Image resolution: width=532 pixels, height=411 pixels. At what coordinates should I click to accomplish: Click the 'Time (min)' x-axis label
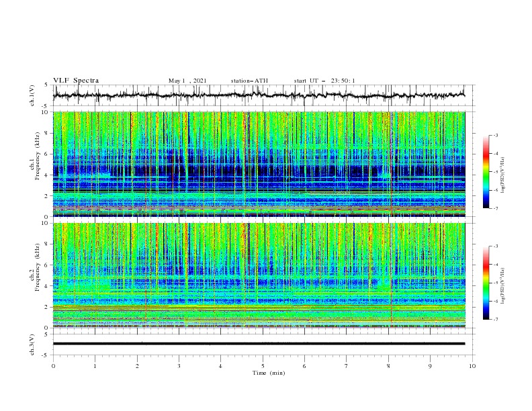[x=269, y=373]
